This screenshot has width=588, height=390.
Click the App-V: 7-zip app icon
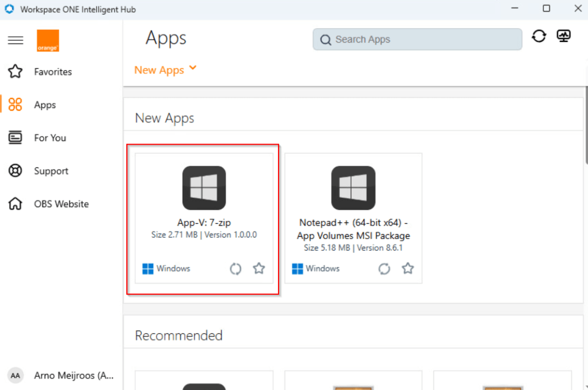(x=204, y=188)
